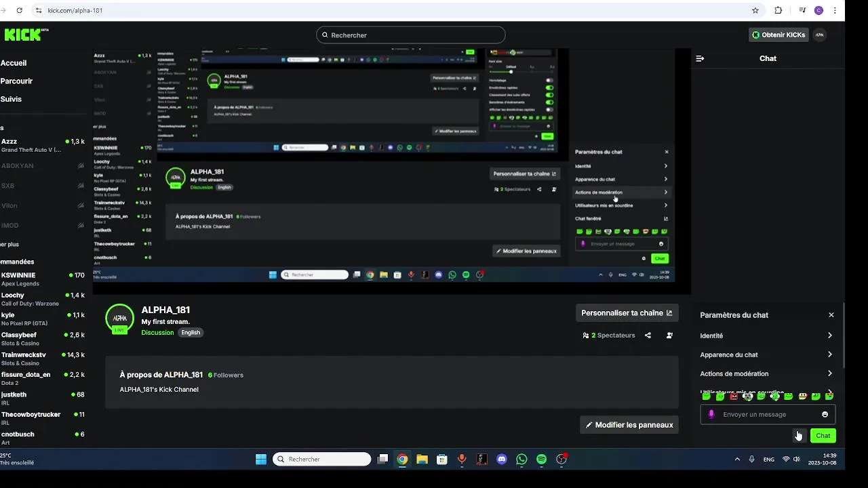The width and height of the screenshot is (868, 488).
Task: Open cnotbusch Art channel
Action: click(x=42, y=438)
